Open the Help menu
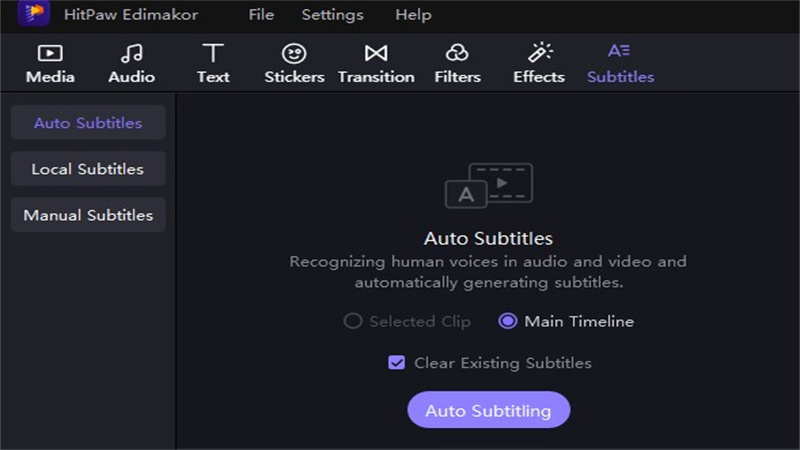The image size is (800, 450). pos(413,15)
